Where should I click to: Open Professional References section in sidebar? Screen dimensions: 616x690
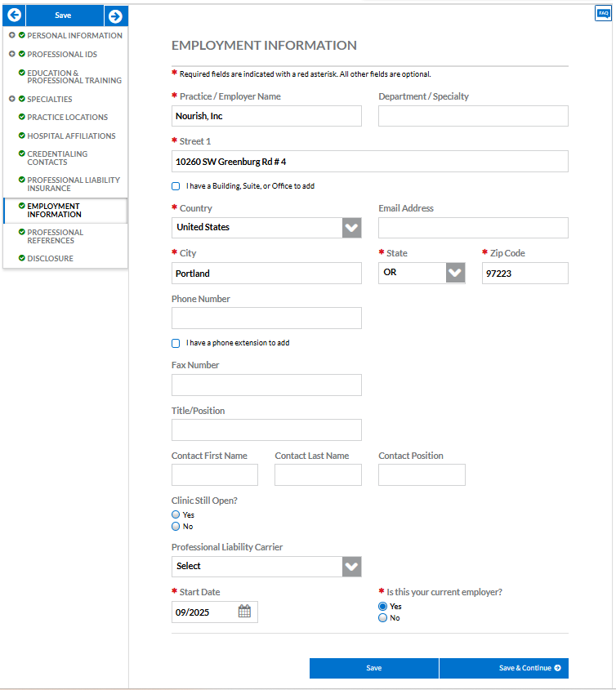click(55, 237)
